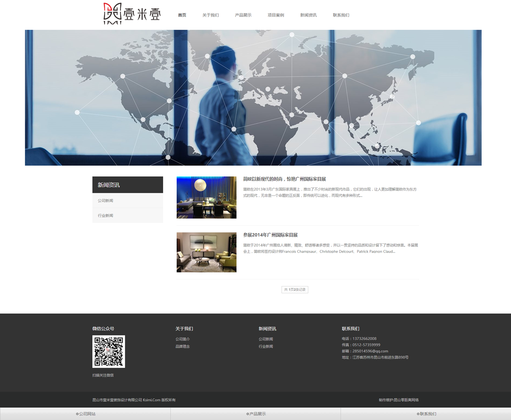Image resolution: width=511 pixels, height=420 pixels.
Task: Select 行业新闻 in the sidebar
Action: (x=106, y=216)
